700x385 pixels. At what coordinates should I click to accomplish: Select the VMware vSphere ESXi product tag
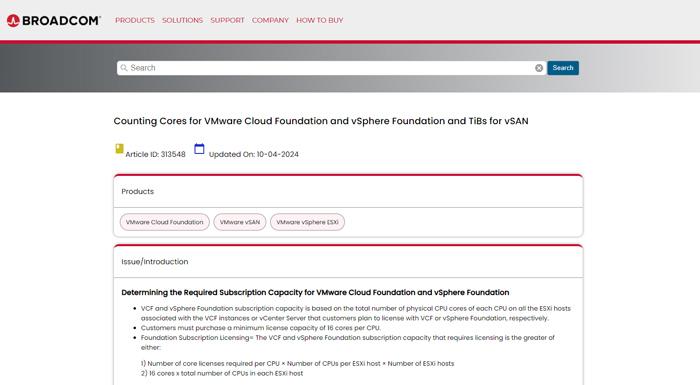tap(307, 222)
